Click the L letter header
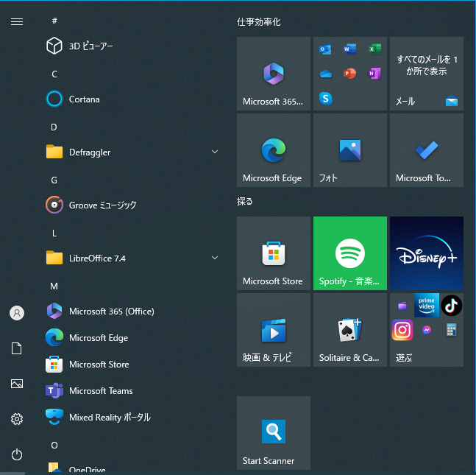Image resolution: width=476 pixels, height=475 pixels. (54, 233)
